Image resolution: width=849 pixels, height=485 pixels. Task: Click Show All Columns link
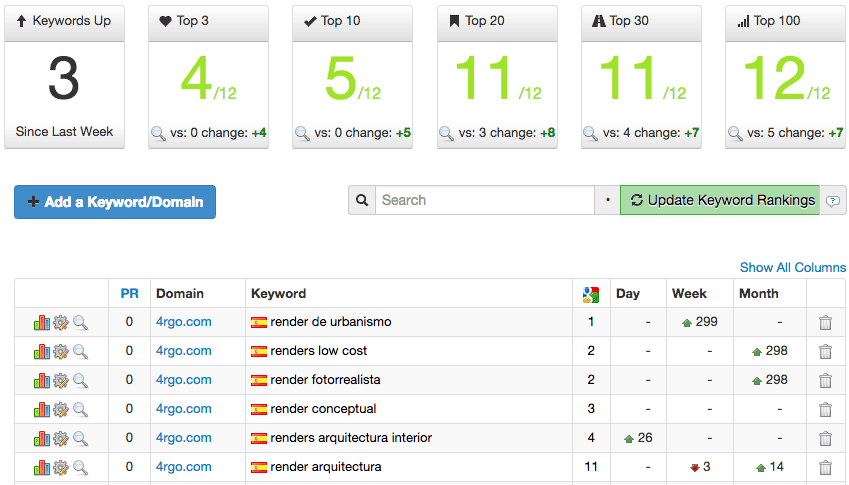pyautogui.click(x=793, y=267)
